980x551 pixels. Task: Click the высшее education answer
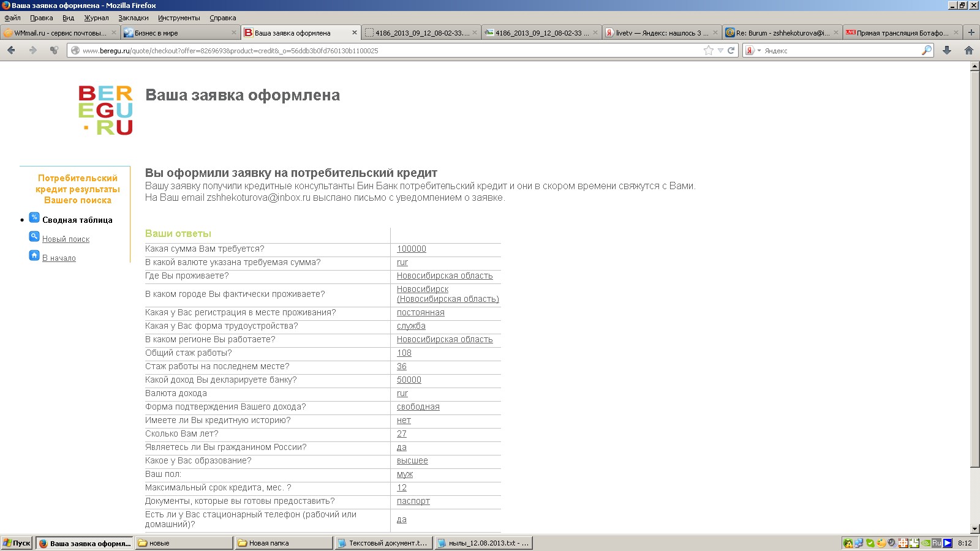[x=412, y=460]
